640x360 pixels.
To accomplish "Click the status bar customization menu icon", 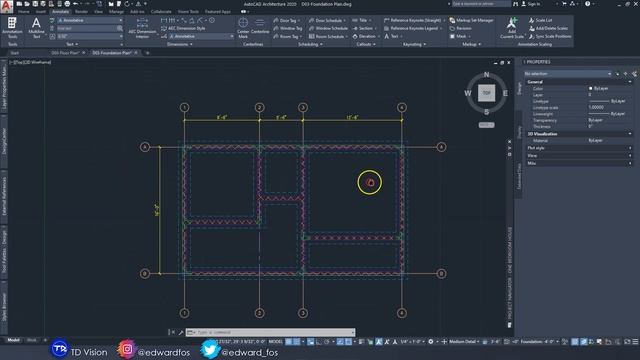I will coord(635,342).
